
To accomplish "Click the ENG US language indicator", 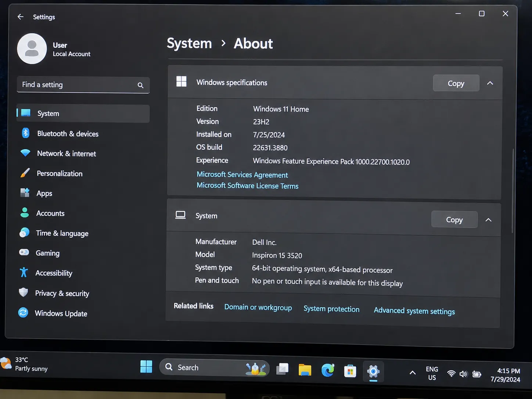I will click(432, 373).
